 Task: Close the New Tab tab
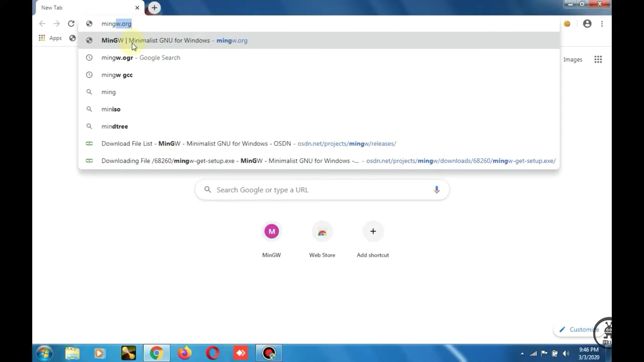tap(137, 8)
